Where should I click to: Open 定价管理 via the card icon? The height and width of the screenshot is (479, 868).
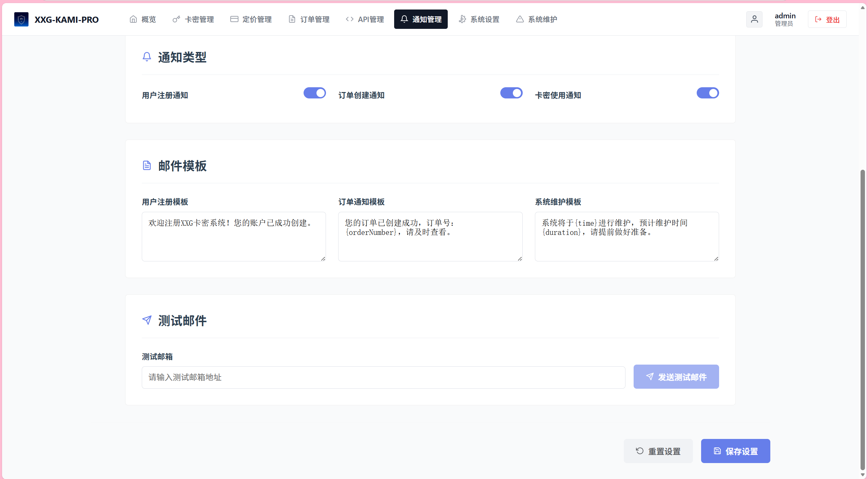[234, 19]
